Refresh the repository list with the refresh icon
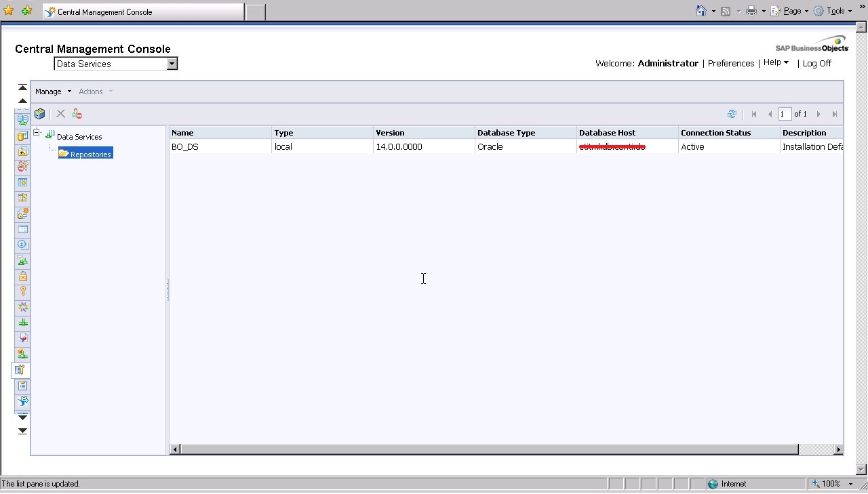Image resolution: width=868 pixels, height=494 pixels. point(732,114)
